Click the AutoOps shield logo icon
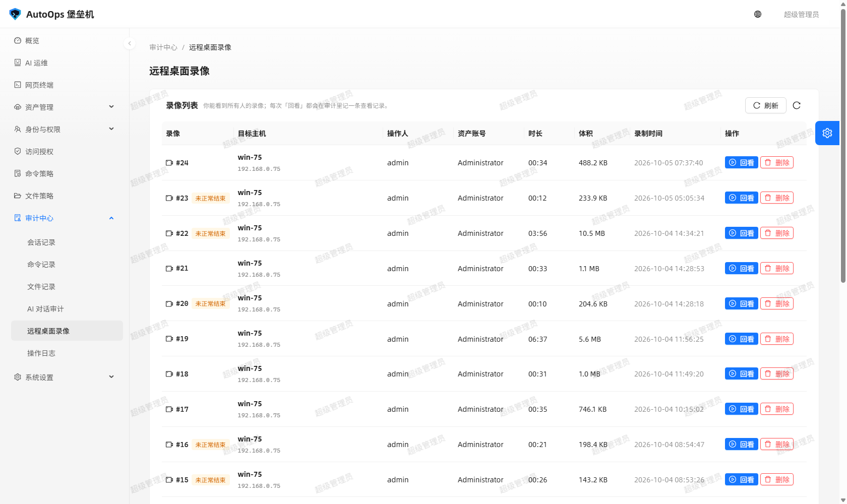This screenshot has width=847, height=504. (x=15, y=14)
